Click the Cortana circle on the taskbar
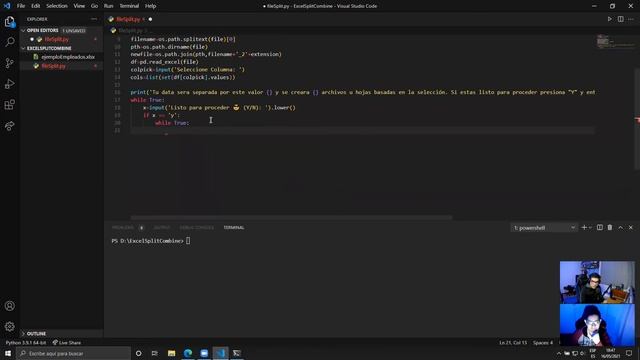This screenshot has width=640, height=360. click(x=138, y=353)
